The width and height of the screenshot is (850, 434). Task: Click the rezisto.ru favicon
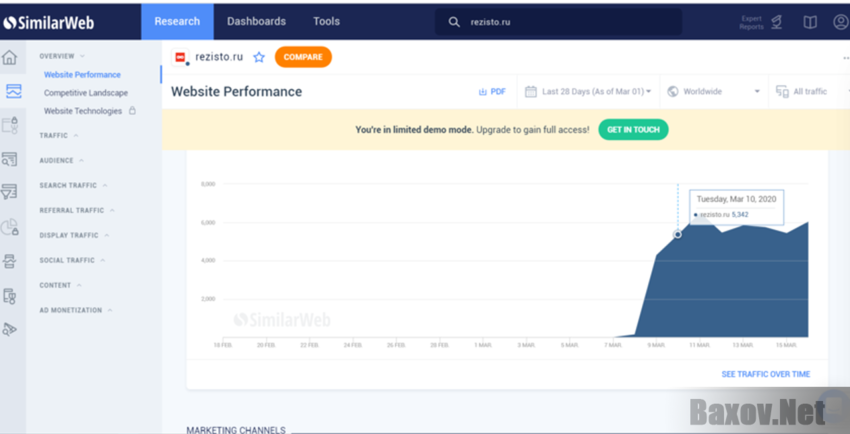coord(180,57)
